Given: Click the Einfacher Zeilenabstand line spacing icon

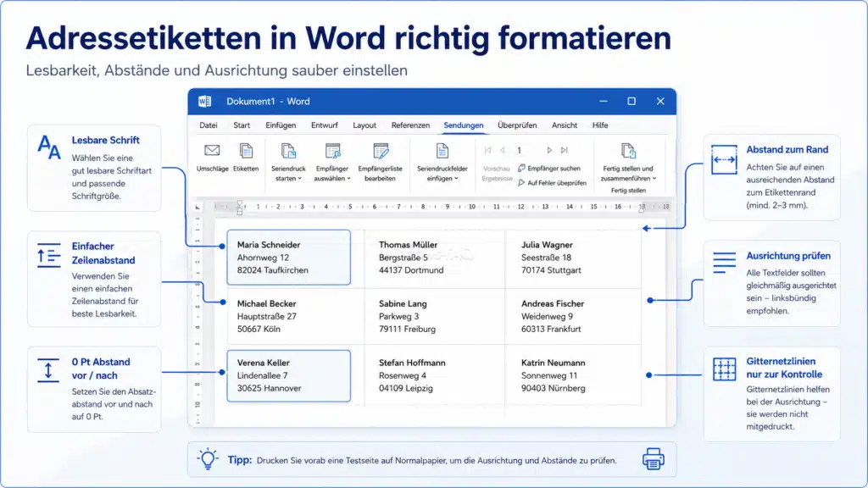Looking at the screenshot, I should (48, 255).
